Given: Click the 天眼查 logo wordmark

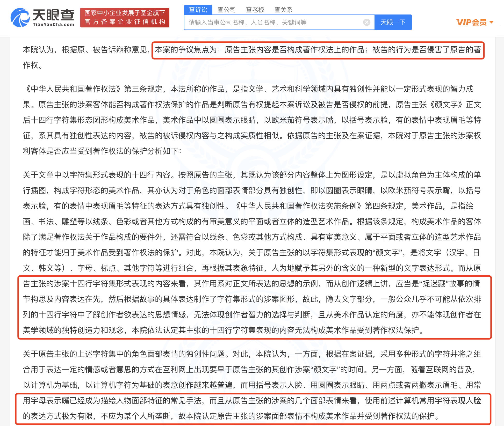Looking at the screenshot, I should coord(53,15).
